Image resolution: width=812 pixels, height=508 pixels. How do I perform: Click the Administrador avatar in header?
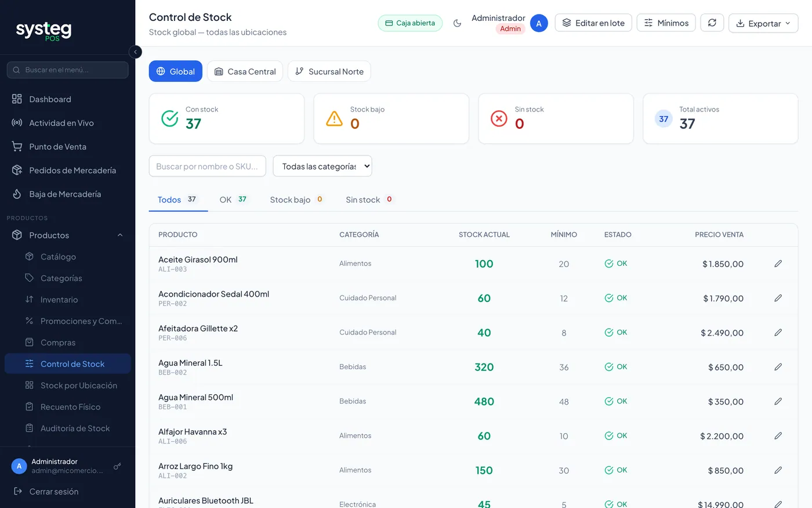click(539, 23)
